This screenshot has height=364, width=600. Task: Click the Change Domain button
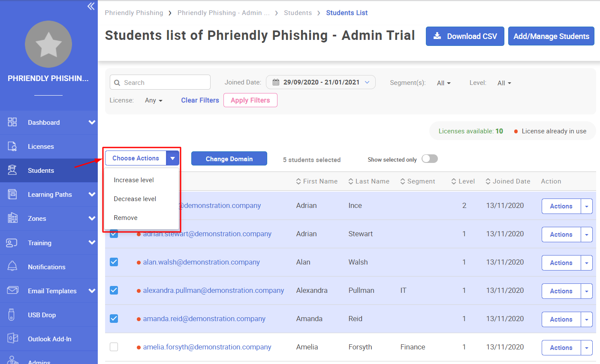pyautogui.click(x=229, y=159)
